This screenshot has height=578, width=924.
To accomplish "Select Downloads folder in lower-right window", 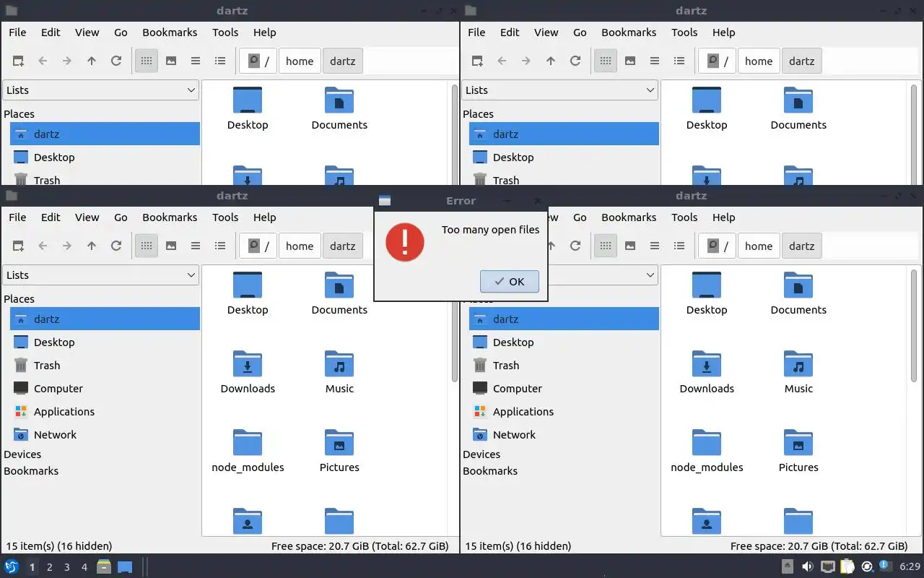I will (x=707, y=373).
